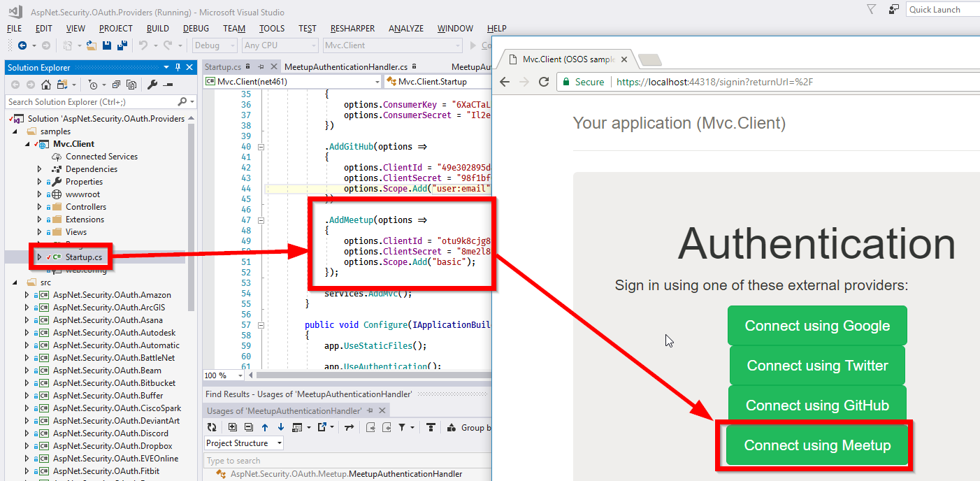Expand the Controllers folder node
Image resolution: width=980 pixels, height=481 pixels.
point(40,207)
